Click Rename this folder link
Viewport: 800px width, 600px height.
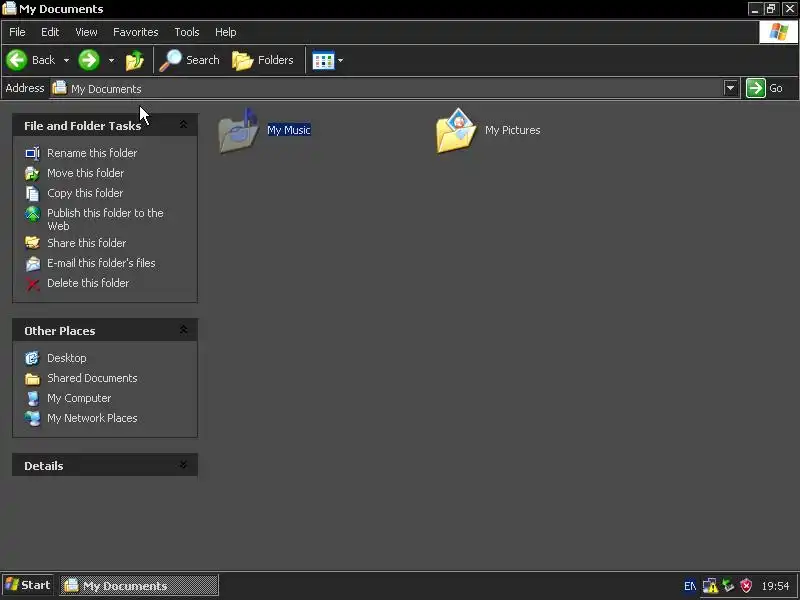tap(92, 153)
